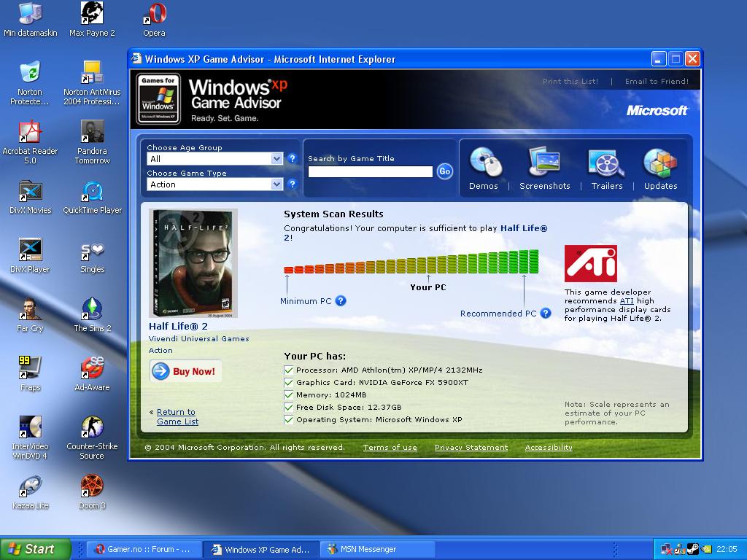Open Acrobat Reader 5.0 shortcut
Screen dimensions: 747x560
coord(29,142)
